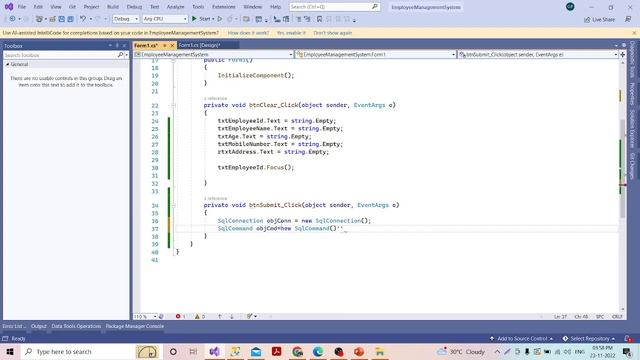
Task: Pin the Toolbox panel (auto hide)
Action: 117,46
